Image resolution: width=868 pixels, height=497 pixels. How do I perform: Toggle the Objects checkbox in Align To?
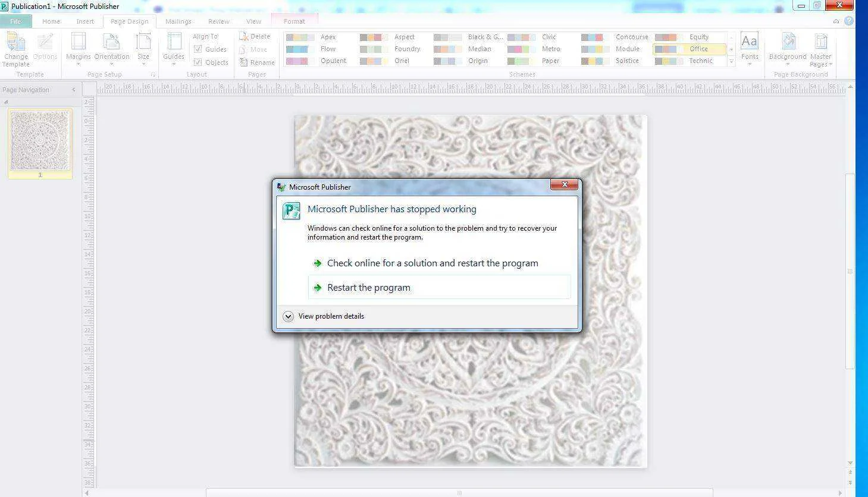coord(198,62)
